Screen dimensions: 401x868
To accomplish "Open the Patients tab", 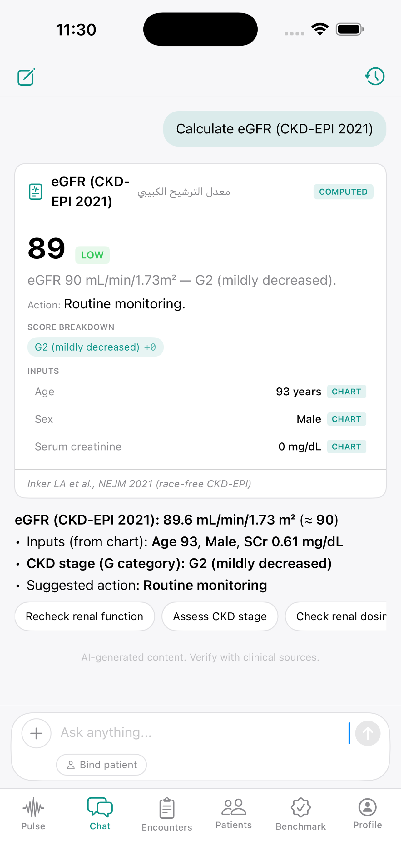I will coord(233,814).
